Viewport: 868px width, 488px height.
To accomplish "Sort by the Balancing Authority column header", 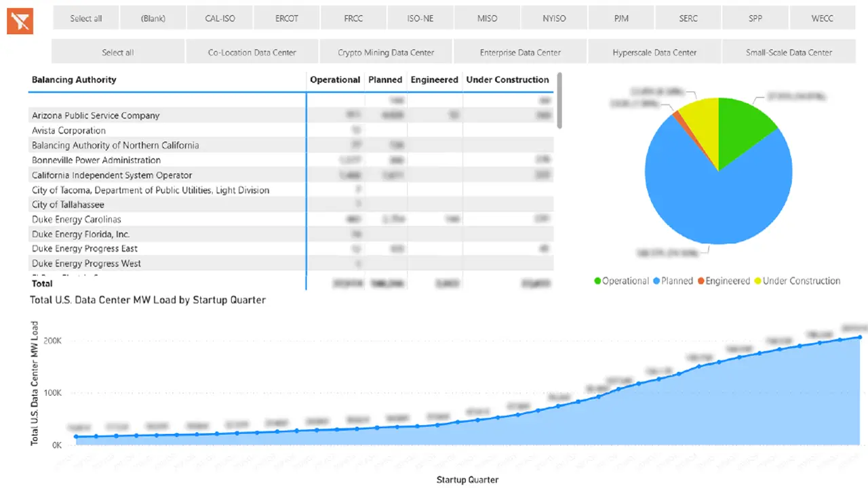I will click(74, 80).
